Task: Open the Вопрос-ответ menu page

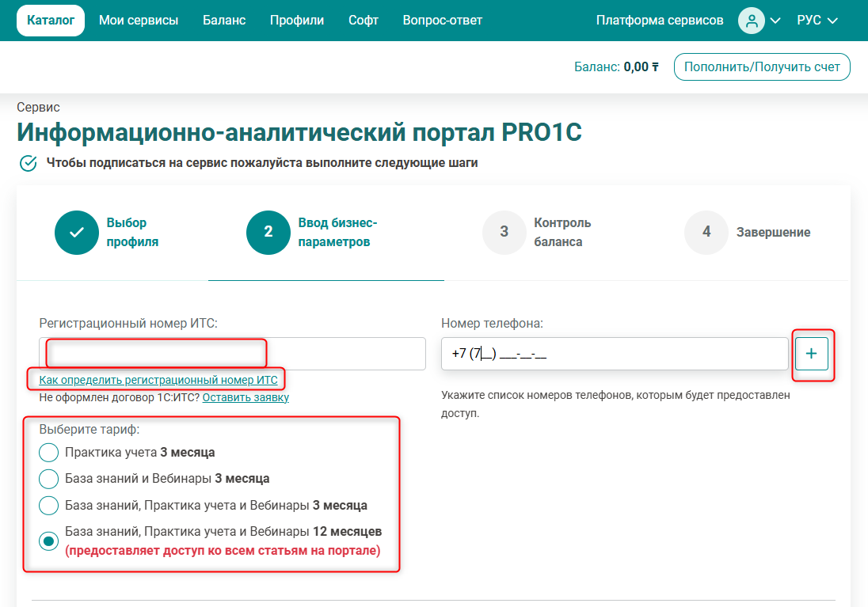Action: click(442, 21)
